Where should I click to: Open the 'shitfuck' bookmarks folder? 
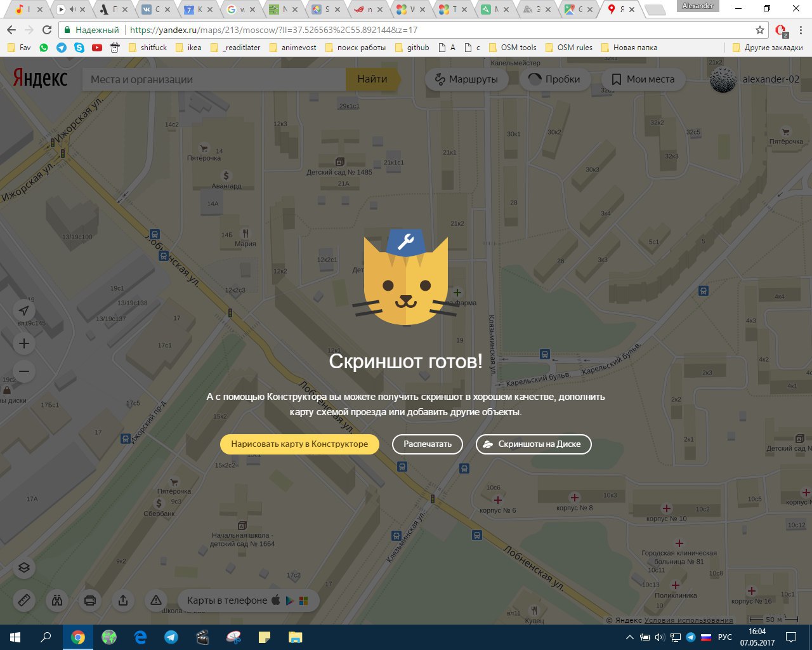pos(148,48)
